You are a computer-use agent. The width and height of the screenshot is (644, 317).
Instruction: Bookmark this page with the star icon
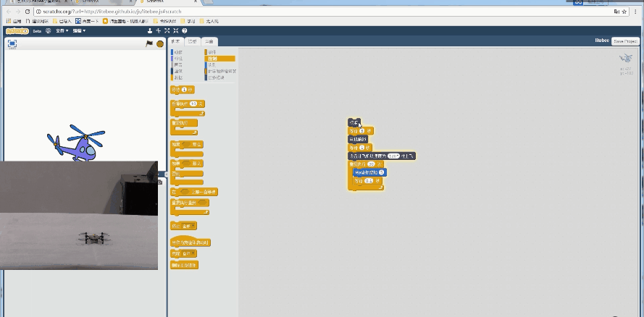point(623,12)
